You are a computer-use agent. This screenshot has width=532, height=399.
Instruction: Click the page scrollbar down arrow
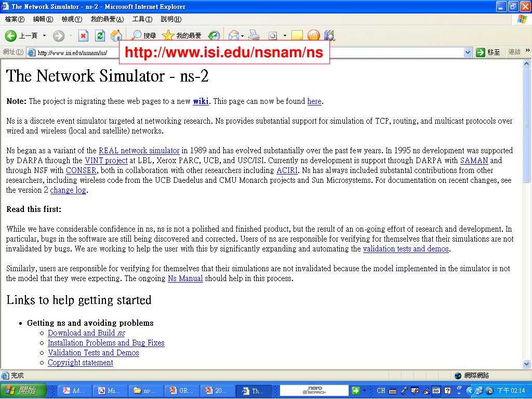coord(527,364)
